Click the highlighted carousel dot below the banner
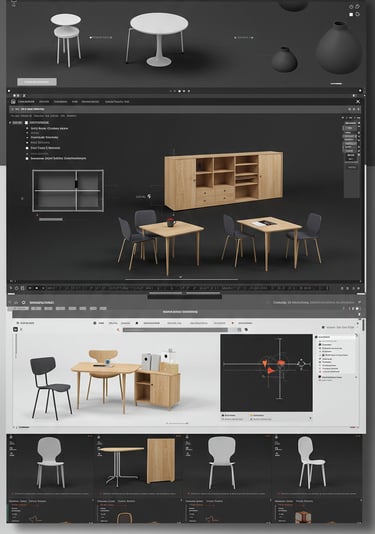 click(x=179, y=91)
